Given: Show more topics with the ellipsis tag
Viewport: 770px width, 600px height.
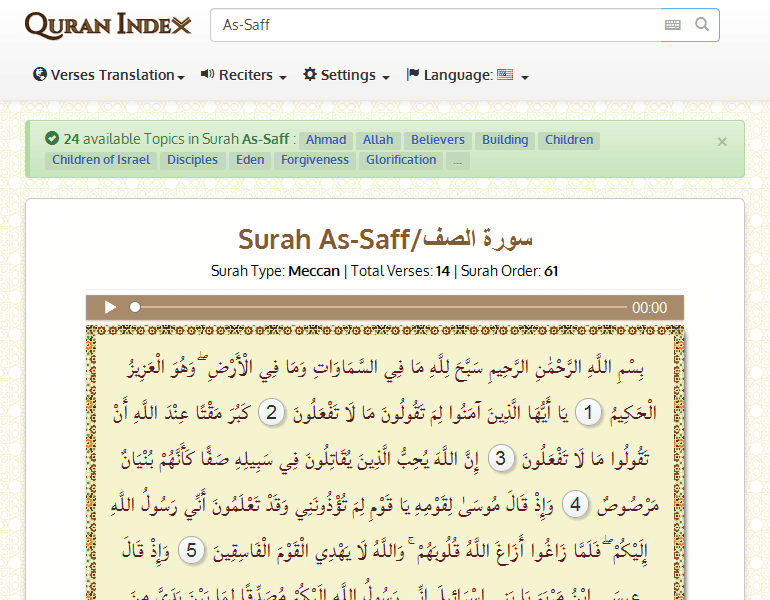Looking at the screenshot, I should 457,160.
